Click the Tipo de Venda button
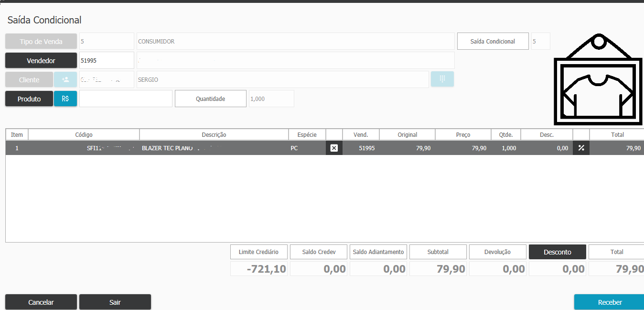Screen dimensions: 644x310 point(41,41)
